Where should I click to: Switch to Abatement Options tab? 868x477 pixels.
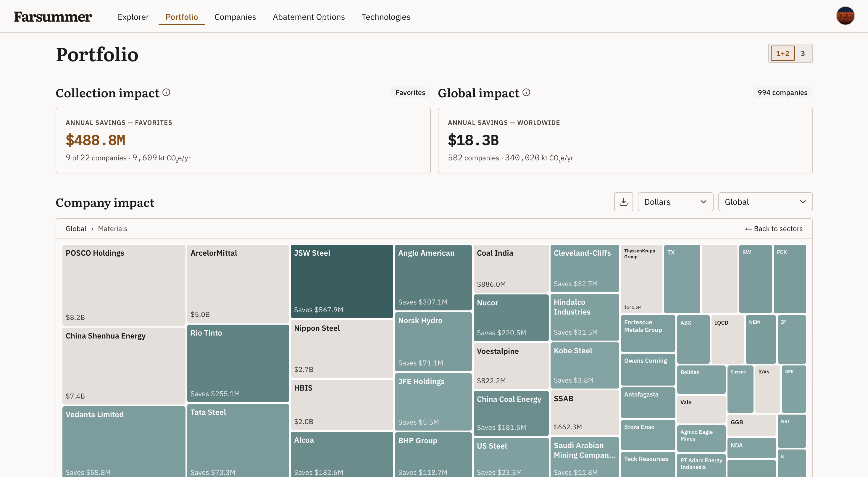click(309, 17)
